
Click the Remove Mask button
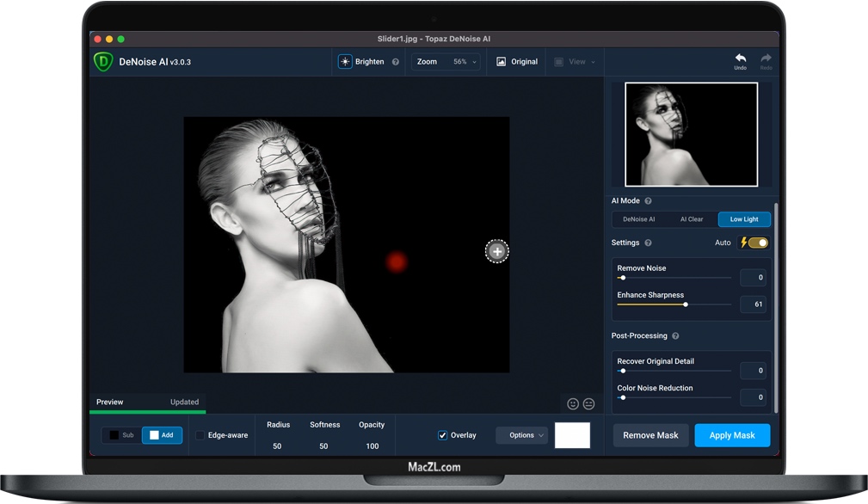point(650,435)
